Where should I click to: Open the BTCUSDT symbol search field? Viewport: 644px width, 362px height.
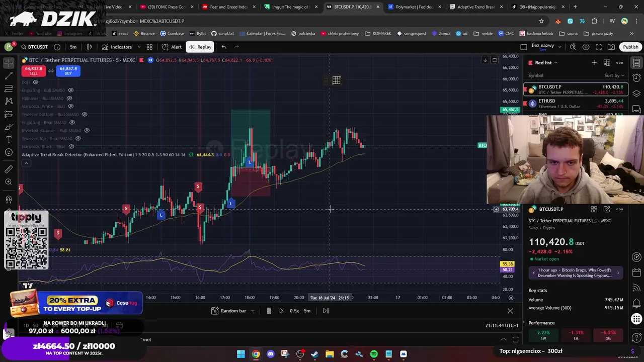point(34,47)
